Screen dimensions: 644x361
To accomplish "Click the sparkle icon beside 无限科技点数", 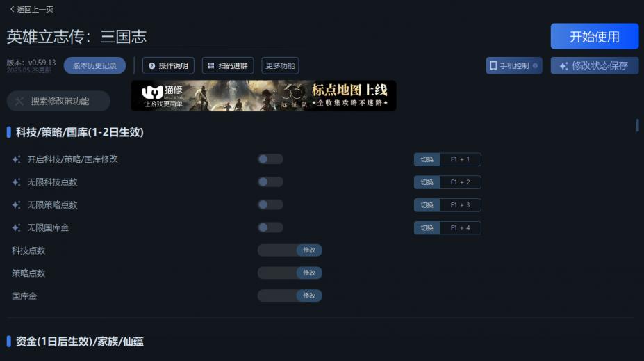I will tap(16, 182).
